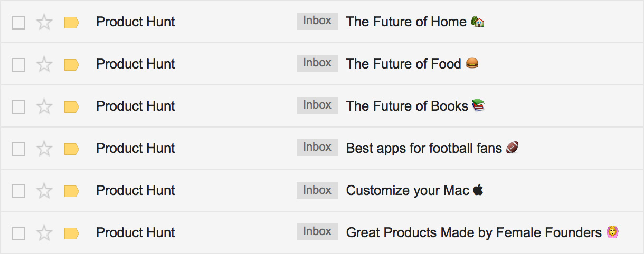Tick checkbox for football fans email
This screenshot has height=254, width=644.
coord(18,149)
